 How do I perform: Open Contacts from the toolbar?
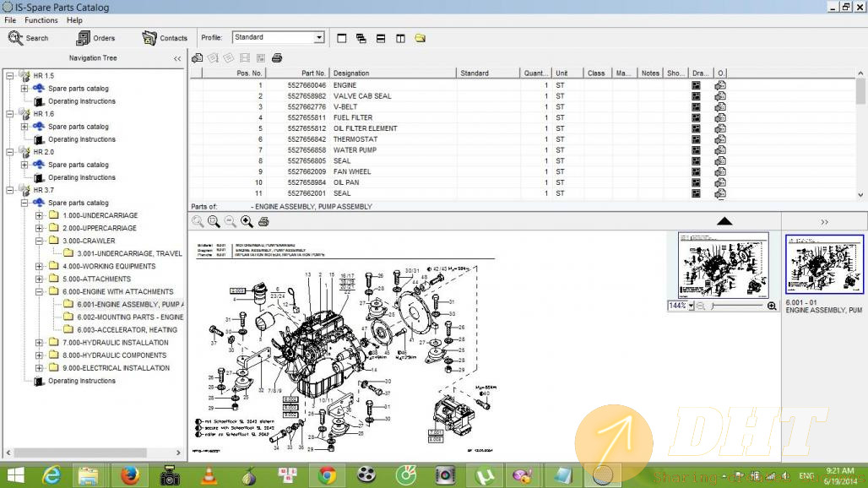click(165, 38)
